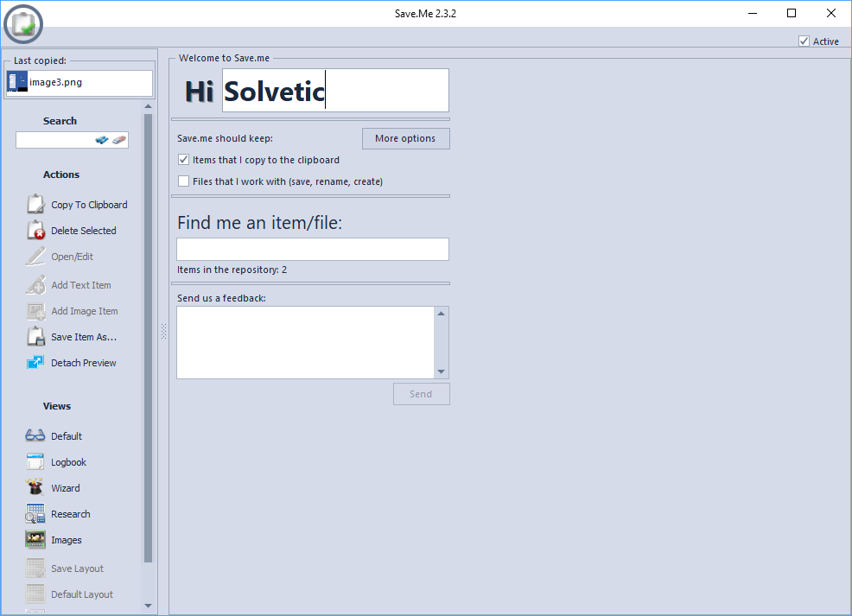852x616 pixels.
Task: Click the Copy To Clipboard label
Action: click(x=89, y=205)
